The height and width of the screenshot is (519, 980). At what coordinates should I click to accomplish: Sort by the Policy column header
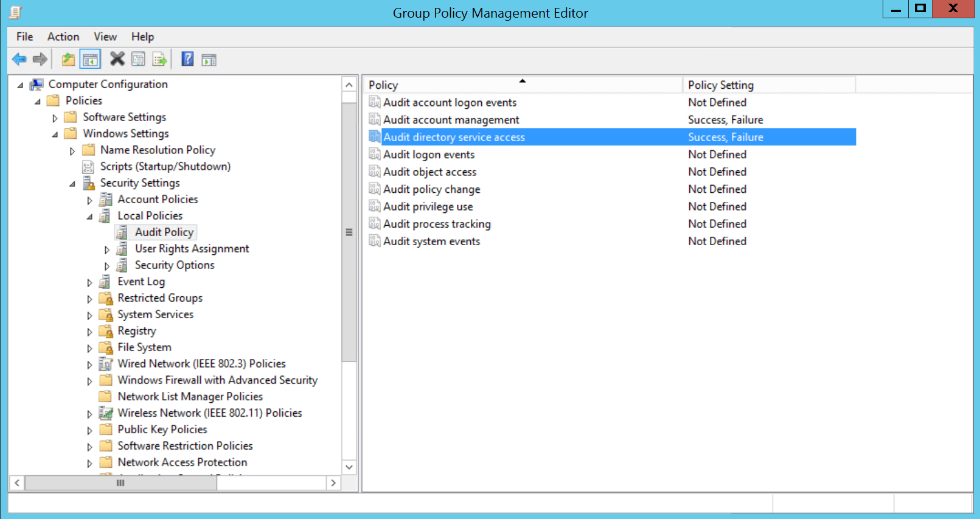coord(523,85)
